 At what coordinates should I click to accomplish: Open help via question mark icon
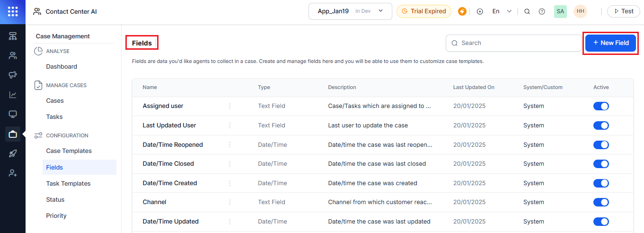click(542, 11)
